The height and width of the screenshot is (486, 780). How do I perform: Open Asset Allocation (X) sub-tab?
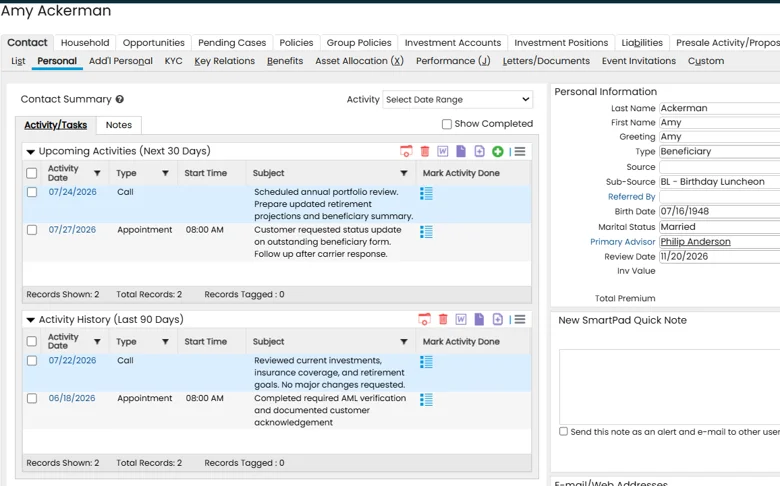(359, 61)
